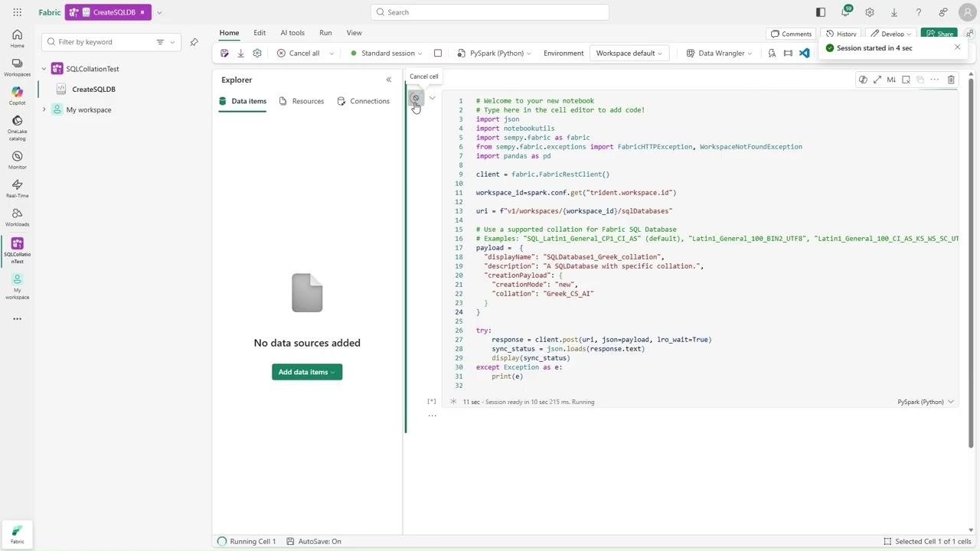Open Workloads in the left sidebar
This screenshot has height=551, width=980.
[17, 217]
